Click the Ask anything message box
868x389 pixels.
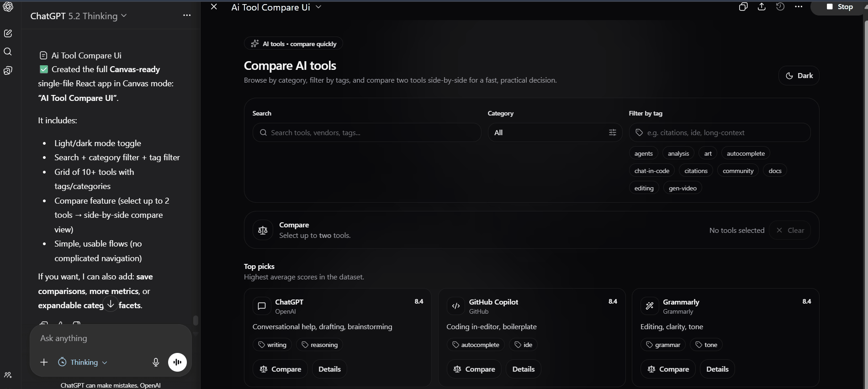[111, 338]
